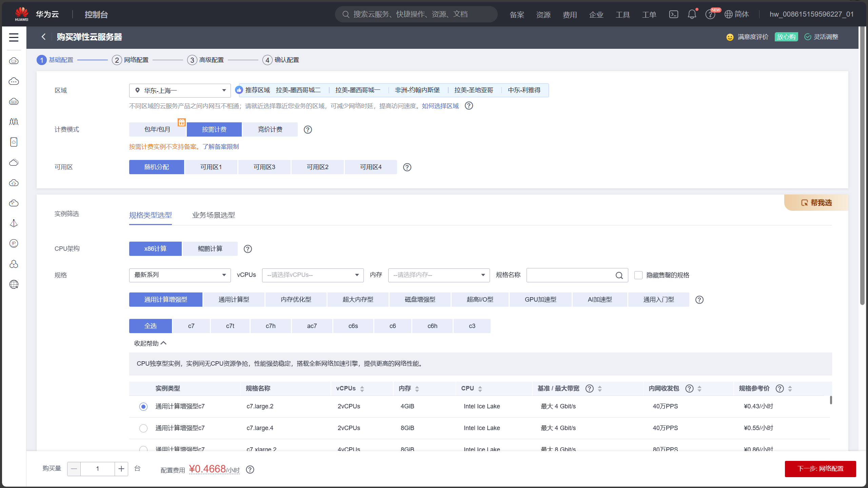The image size is (868, 488).
Task: Switch to the 业务场景选型 tab
Action: pyautogui.click(x=213, y=215)
